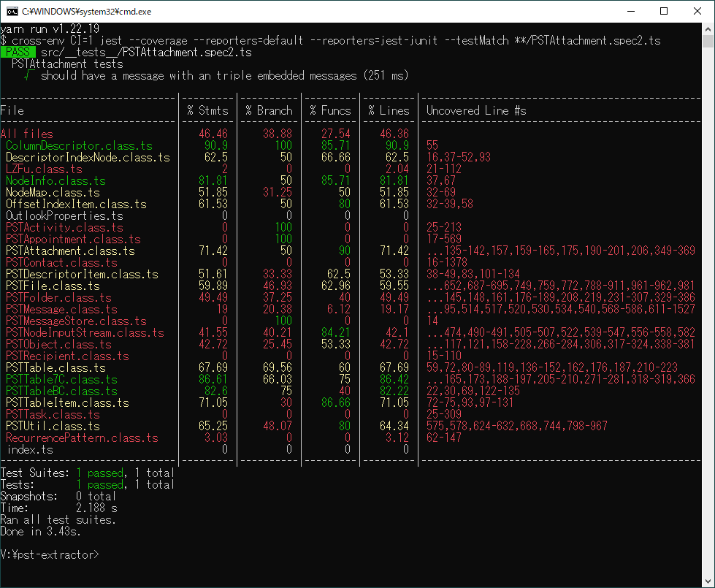This screenshot has width=715, height=588.
Task: Click the 'Snapshots: 0 total' line
Action: pyautogui.click(x=58, y=496)
